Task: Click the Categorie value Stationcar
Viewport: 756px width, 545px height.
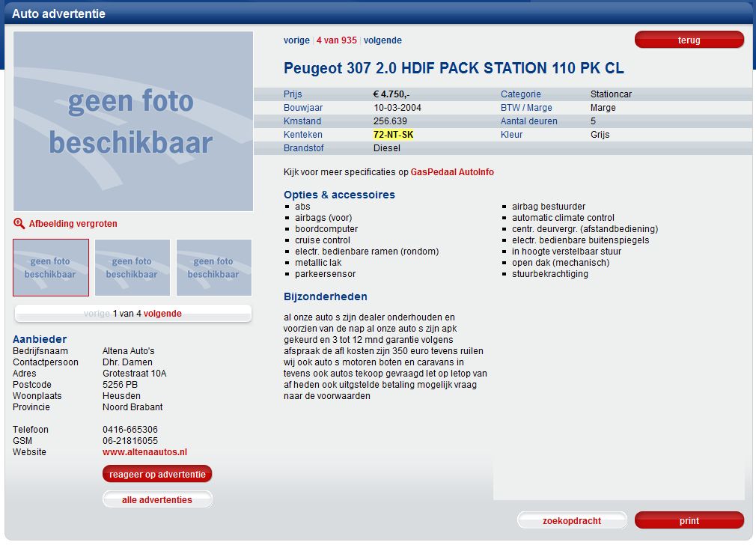Action: (611, 94)
